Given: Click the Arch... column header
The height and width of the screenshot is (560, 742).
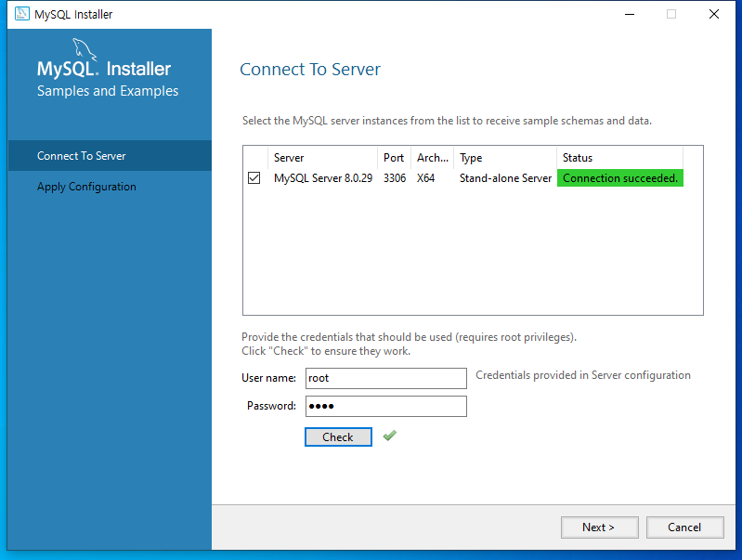Looking at the screenshot, I should click(x=433, y=158).
